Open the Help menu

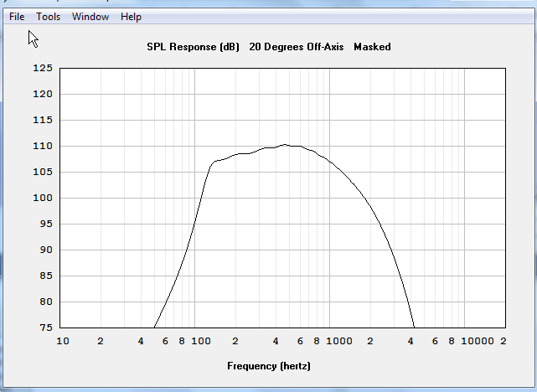131,17
